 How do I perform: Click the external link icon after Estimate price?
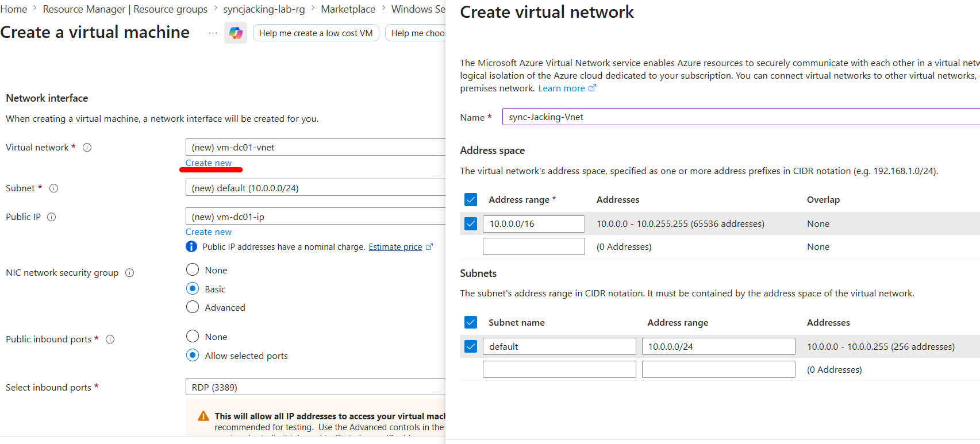click(x=429, y=246)
